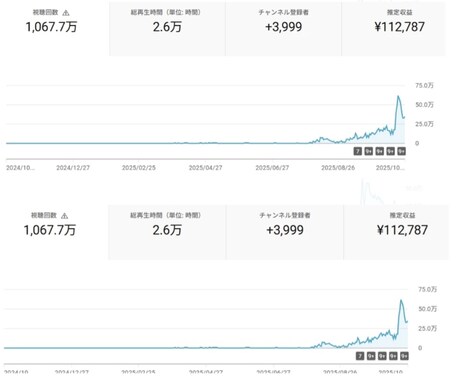Open the チャンネル登録者 tab in the lower panel
460x380 pixels.
[285, 232]
